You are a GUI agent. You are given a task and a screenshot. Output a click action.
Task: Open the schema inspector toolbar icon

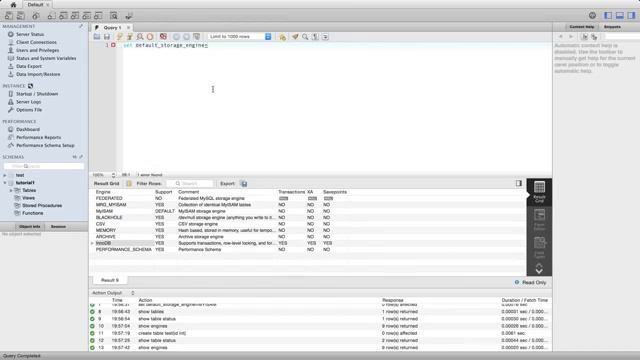[x=36, y=16]
